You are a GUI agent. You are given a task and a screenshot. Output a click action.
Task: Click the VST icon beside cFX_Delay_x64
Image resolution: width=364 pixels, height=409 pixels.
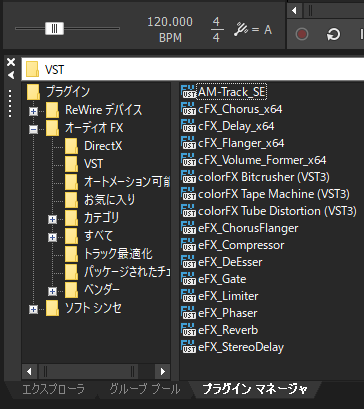click(x=188, y=126)
